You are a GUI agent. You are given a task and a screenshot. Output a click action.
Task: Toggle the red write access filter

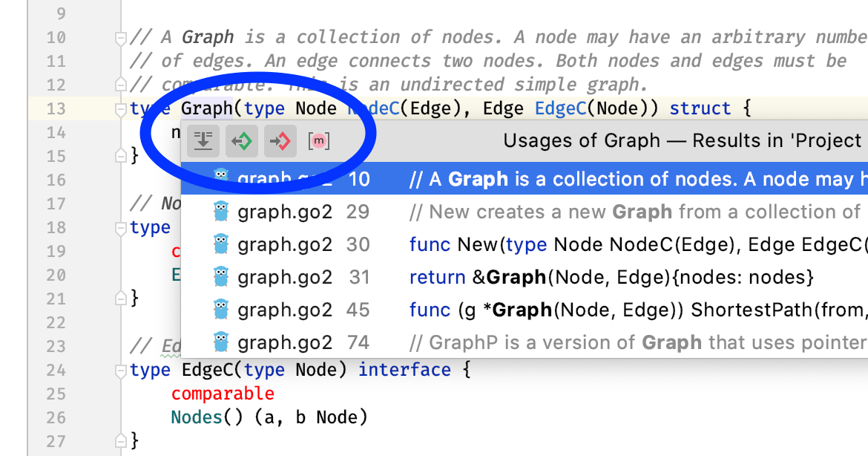(280, 140)
